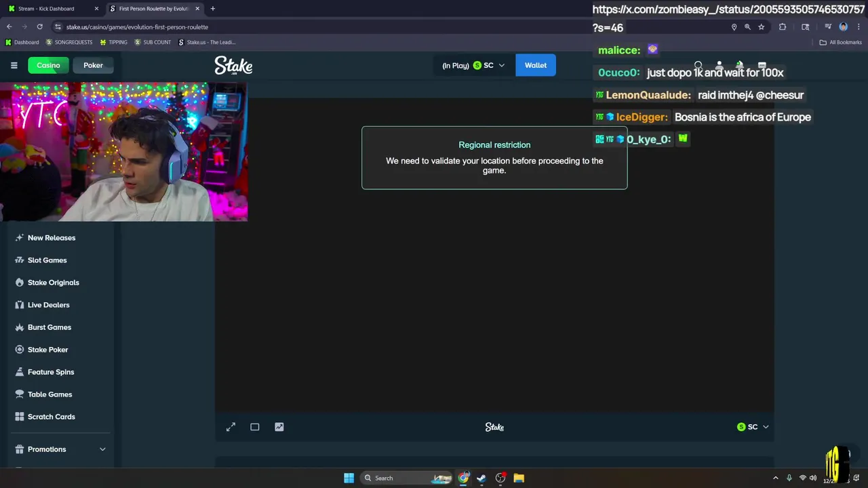
Task: Open the Stake.us bookmark
Action: [x=207, y=42]
